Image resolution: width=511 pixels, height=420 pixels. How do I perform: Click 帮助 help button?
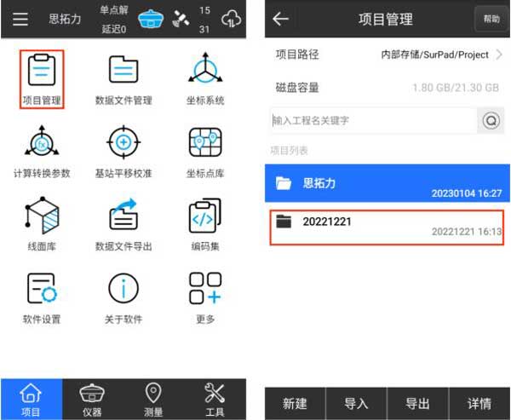(491, 19)
